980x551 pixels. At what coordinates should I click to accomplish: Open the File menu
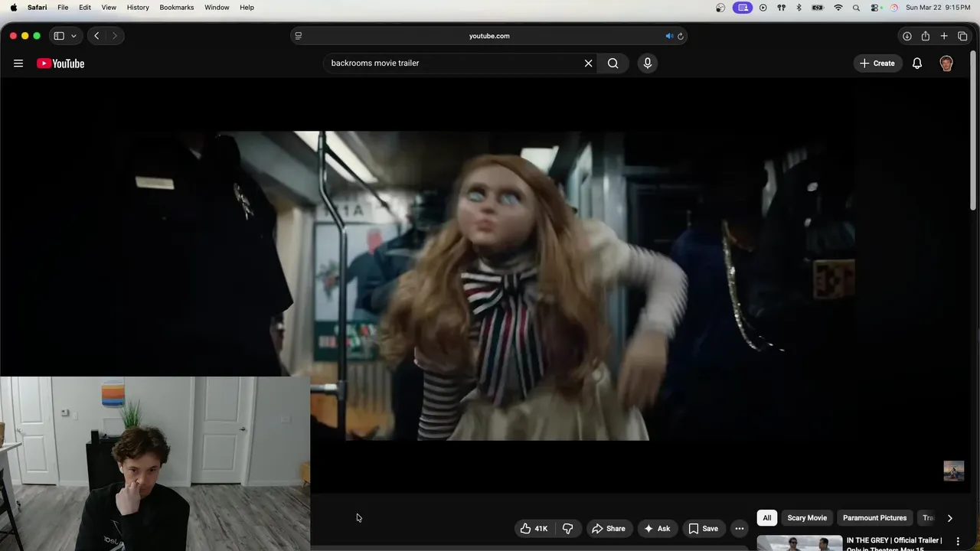point(63,8)
